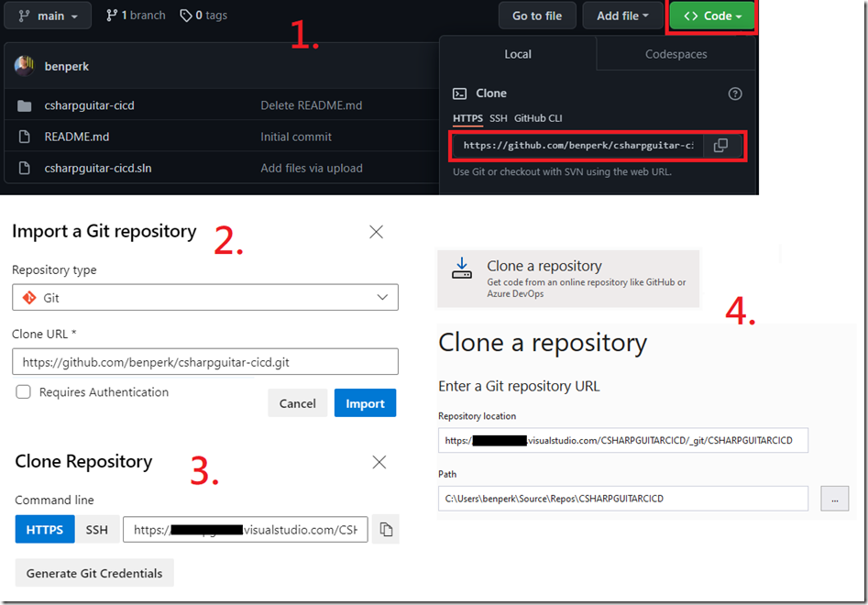Switch to the Local tab
Viewport: 868px width, 605px height.
click(518, 54)
